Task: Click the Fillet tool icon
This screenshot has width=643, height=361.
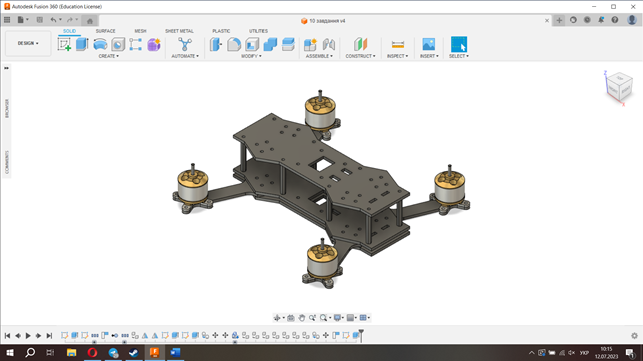Action: click(x=234, y=44)
